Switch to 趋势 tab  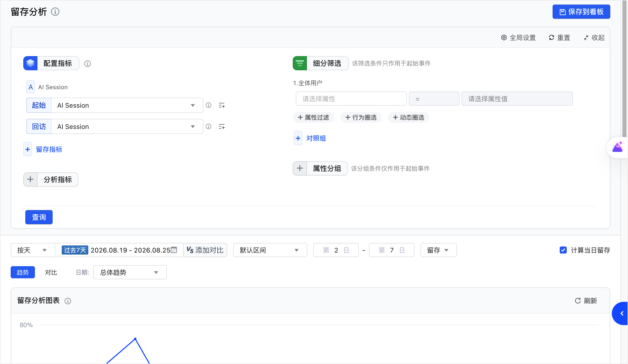click(x=23, y=272)
